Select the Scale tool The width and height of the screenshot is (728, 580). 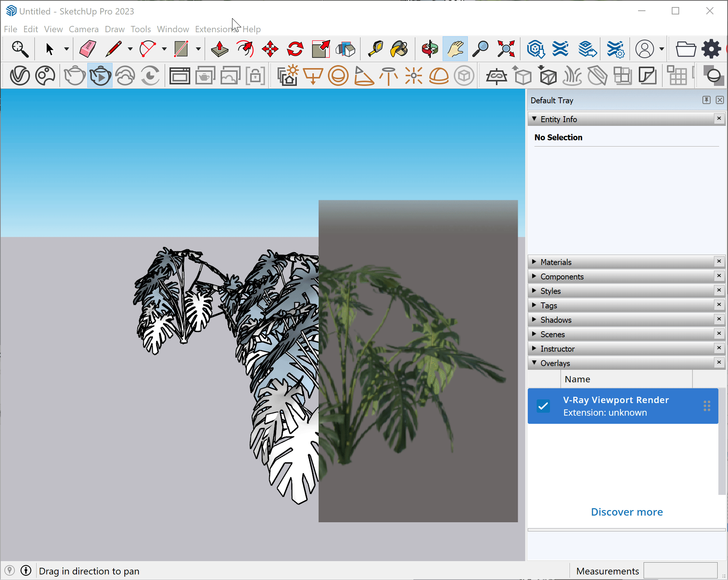tap(321, 49)
